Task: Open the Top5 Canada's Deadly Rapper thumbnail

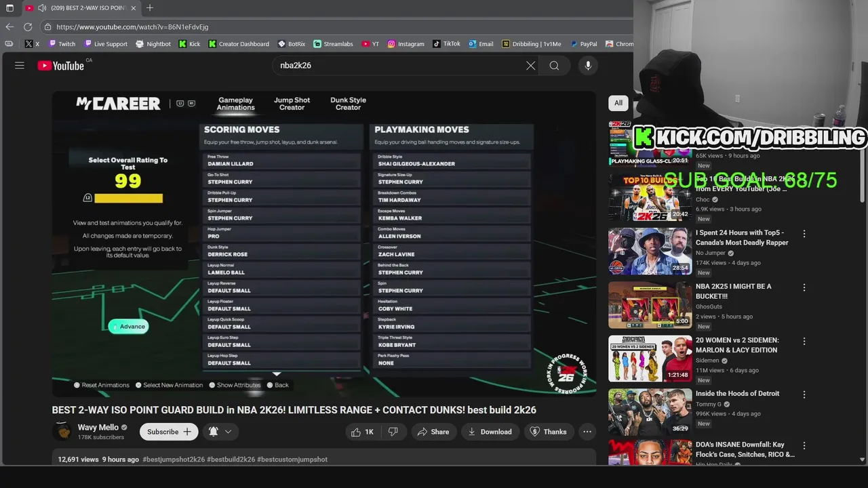Action: coord(650,251)
